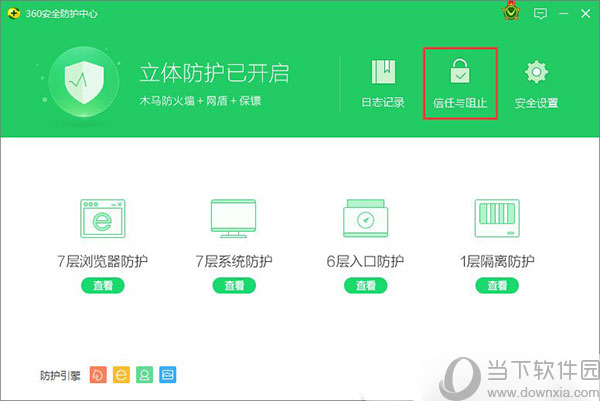Open 信任与阻止 lock icon

point(460,71)
